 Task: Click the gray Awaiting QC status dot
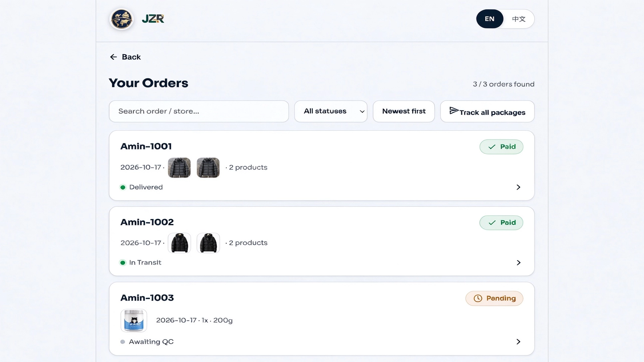pyautogui.click(x=123, y=342)
